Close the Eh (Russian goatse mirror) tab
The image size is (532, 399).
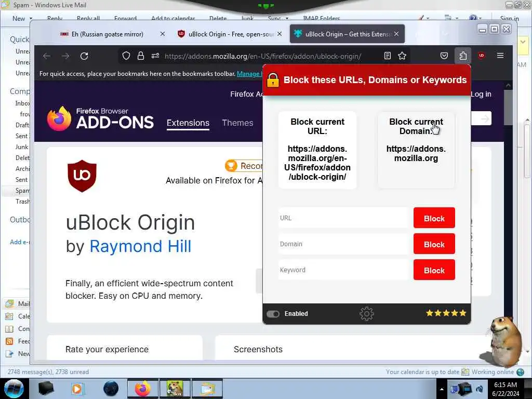click(x=163, y=34)
